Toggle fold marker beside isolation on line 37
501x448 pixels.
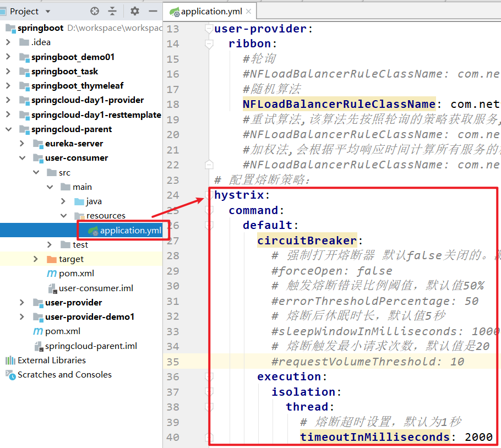(x=209, y=392)
